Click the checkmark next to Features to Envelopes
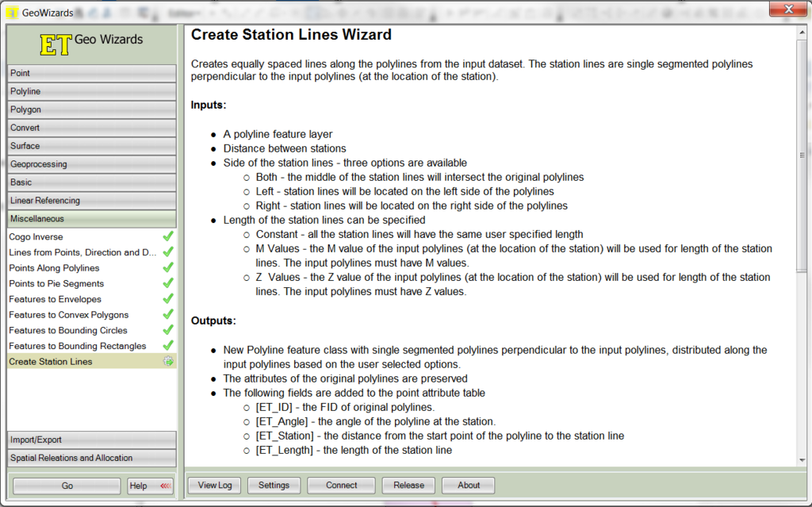812x507 pixels. [x=167, y=299]
